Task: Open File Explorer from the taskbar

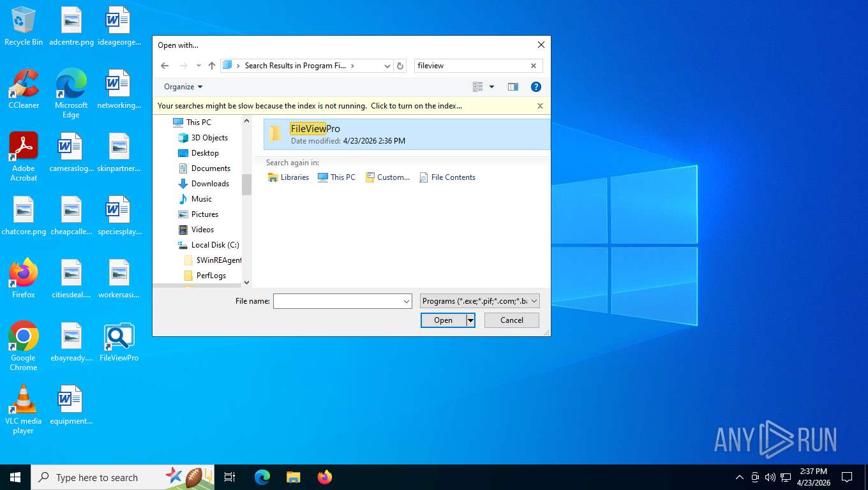Action: [293, 477]
